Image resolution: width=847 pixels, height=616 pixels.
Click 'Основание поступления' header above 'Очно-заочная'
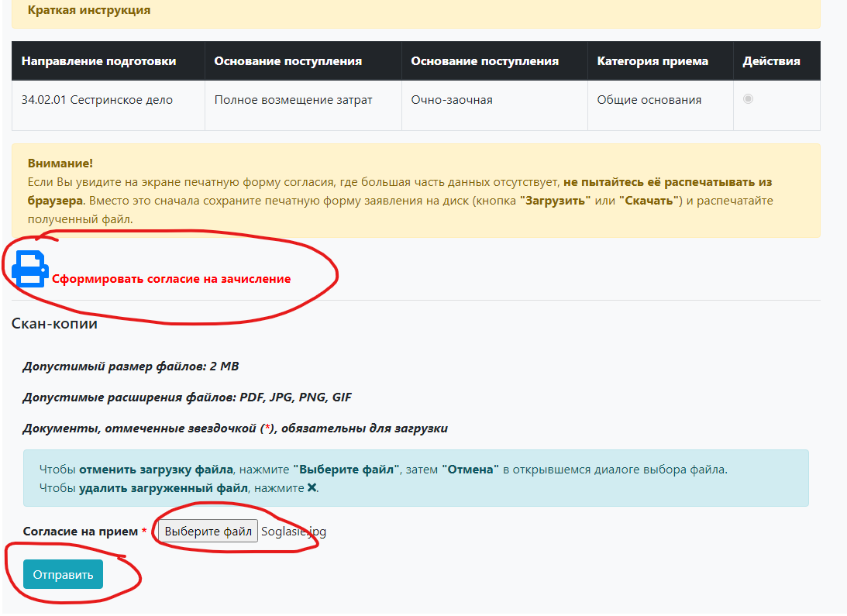click(x=484, y=61)
